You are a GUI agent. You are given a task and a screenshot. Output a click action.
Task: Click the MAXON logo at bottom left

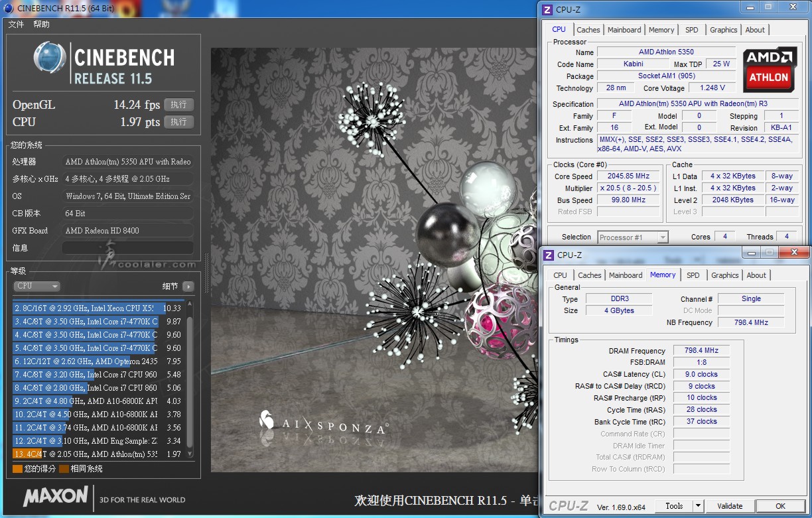click(56, 496)
